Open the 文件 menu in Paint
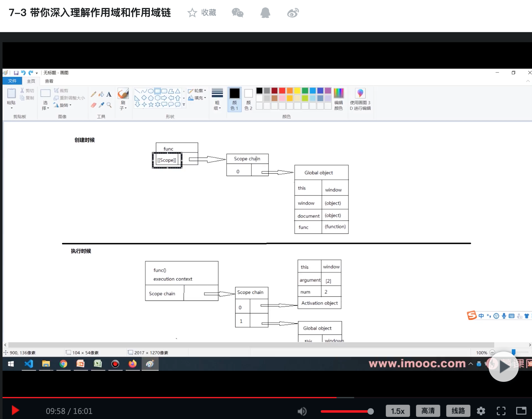532x419 pixels. pos(12,81)
